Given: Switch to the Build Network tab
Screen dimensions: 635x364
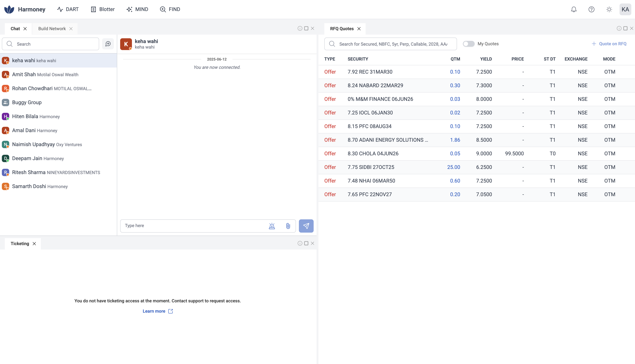Looking at the screenshot, I should tap(52, 29).
